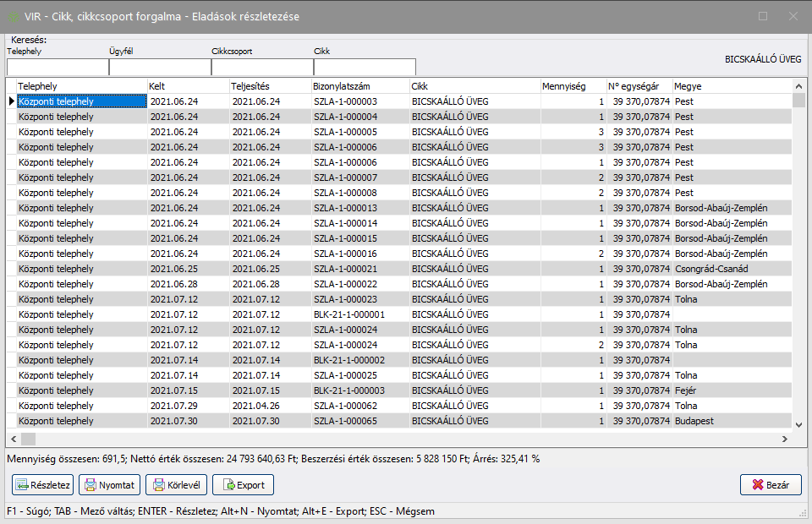Open the Körlevél mail merge button

[x=176, y=485]
